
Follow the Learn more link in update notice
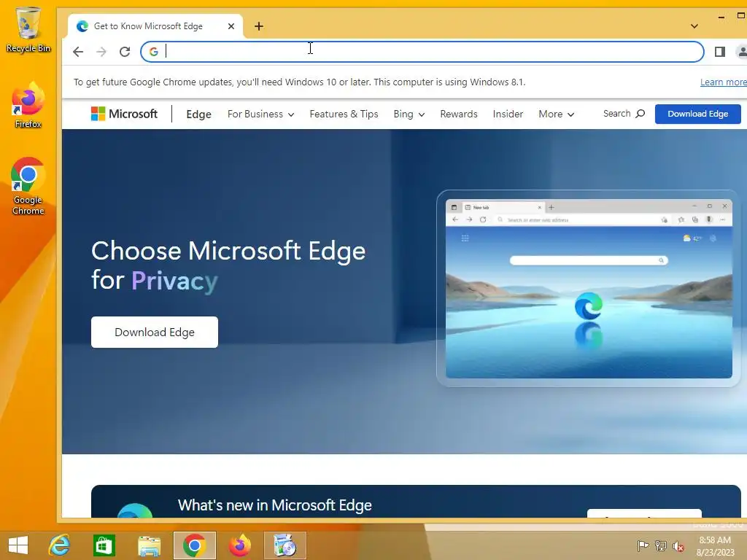click(x=723, y=82)
